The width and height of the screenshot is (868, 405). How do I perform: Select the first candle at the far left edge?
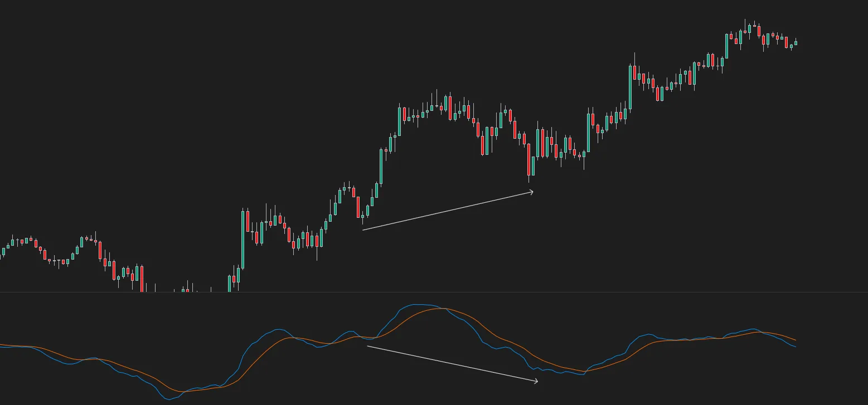pyautogui.click(x=3, y=252)
